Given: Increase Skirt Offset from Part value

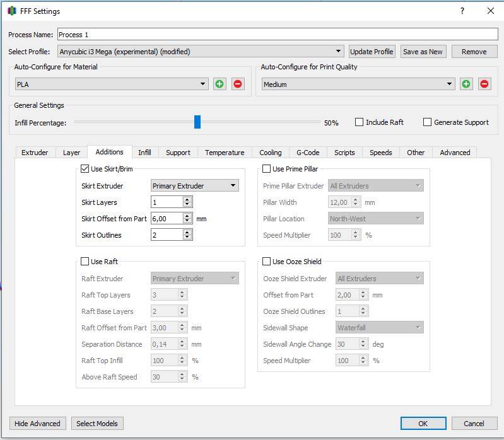Looking at the screenshot, I should [x=187, y=216].
